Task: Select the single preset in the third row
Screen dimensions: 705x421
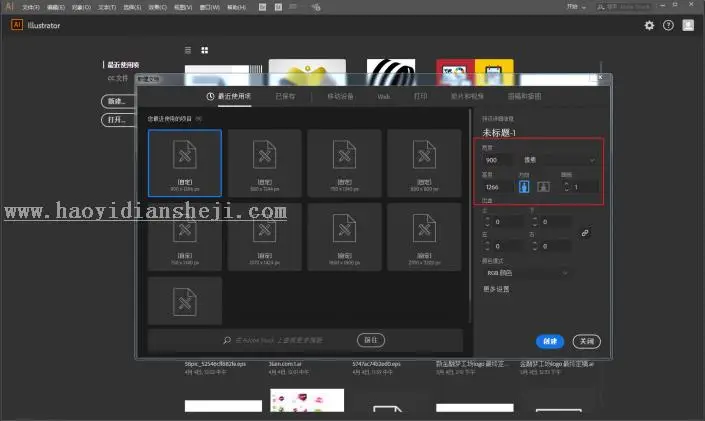Action: [185, 301]
